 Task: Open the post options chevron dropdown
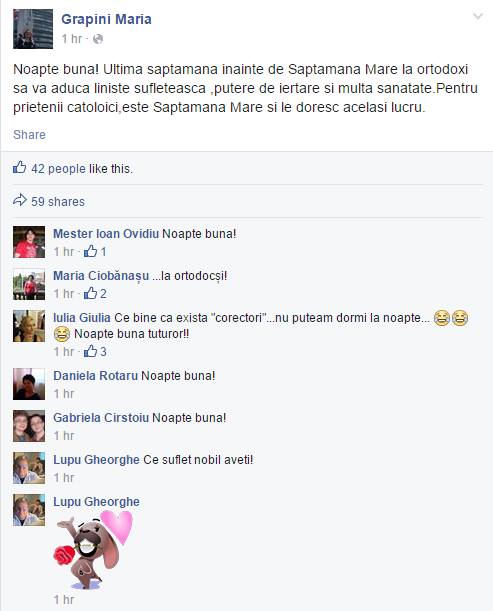[478, 16]
